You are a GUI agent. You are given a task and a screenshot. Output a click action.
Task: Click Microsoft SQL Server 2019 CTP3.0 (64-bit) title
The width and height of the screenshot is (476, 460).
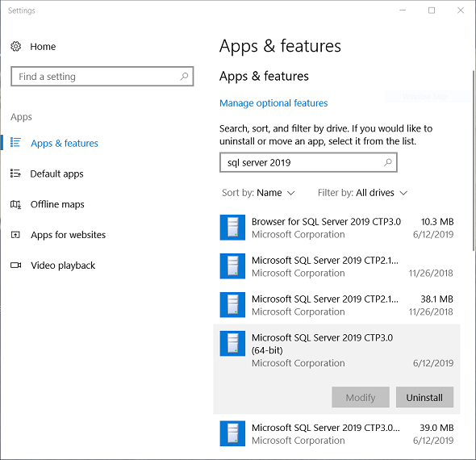[322, 344]
